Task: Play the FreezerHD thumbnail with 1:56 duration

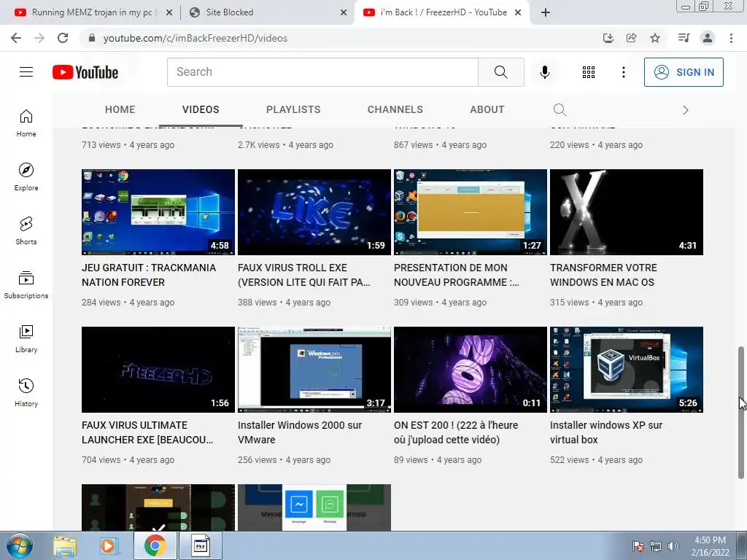Action: coord(158,370)
